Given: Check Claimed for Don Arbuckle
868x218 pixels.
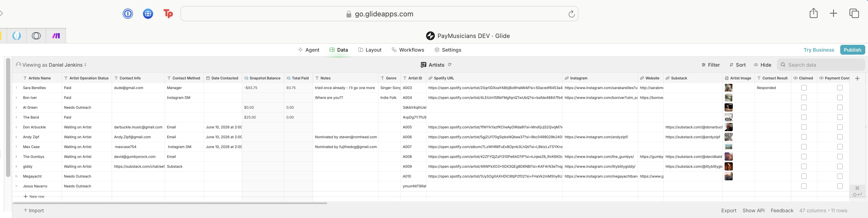Looking at the screenshot, I should tap(804, 127).
